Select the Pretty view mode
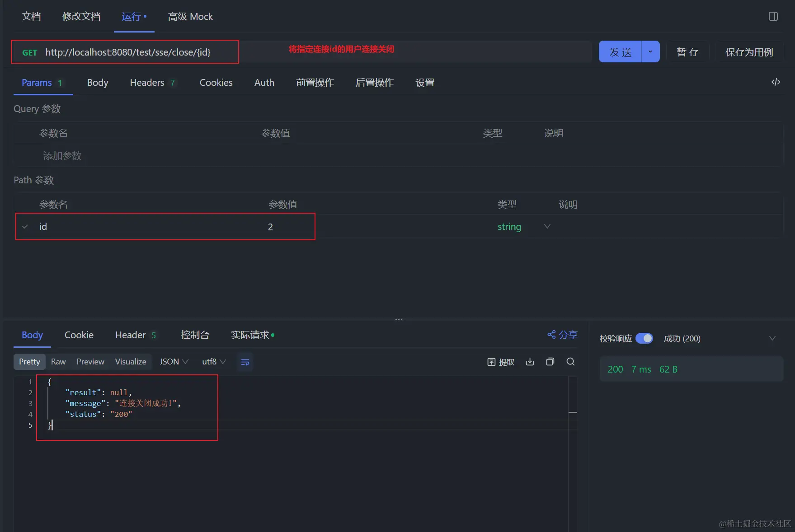This screenshot has height=532, width=795. tap(29, 362)
